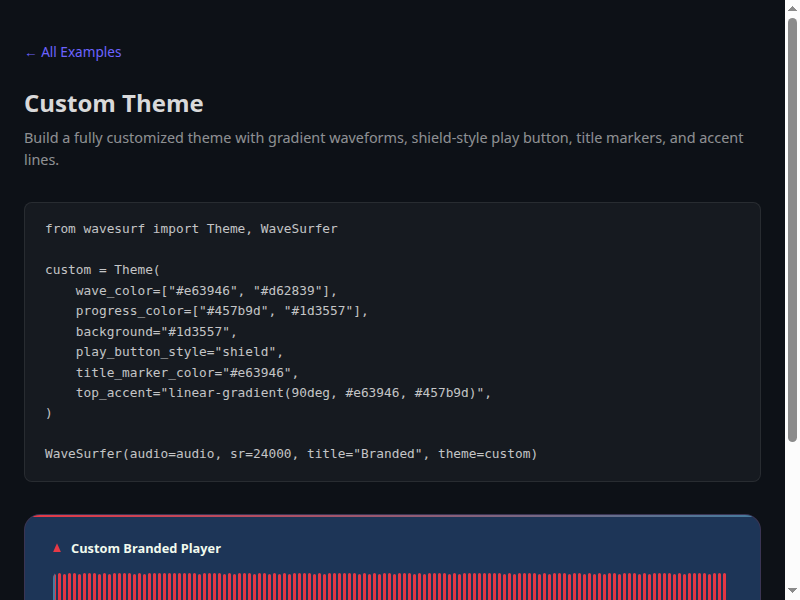Screen dimensions: 800x600
Task: Seek within the red waveform bars
Action: click(390, 586)
